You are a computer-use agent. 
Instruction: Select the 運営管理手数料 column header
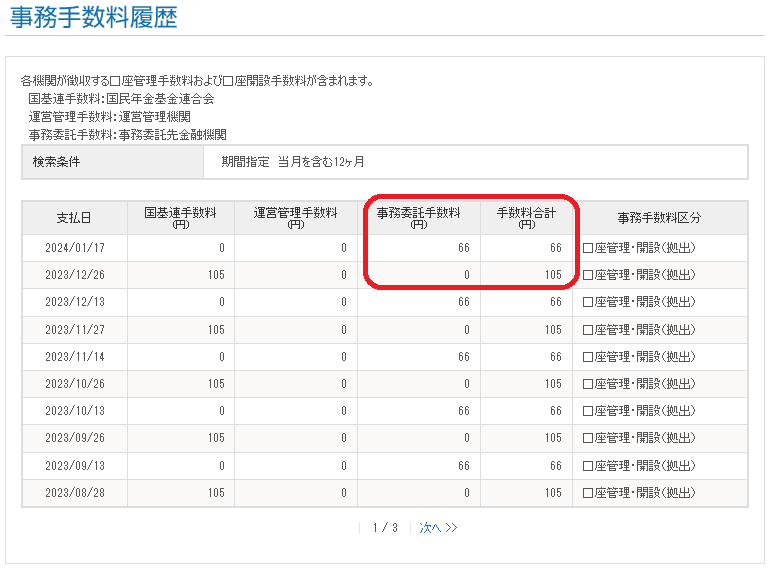click(296, 217)
